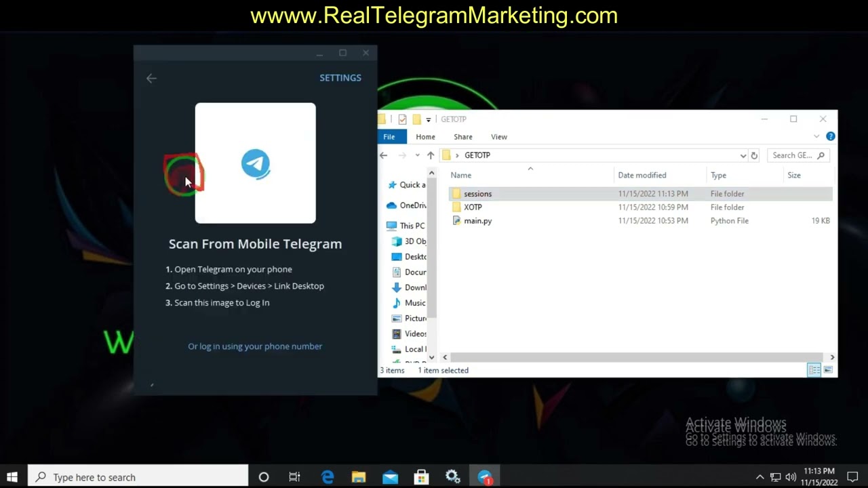Click navigation pane scroll up arrow
Viewport: 868px width, 488px height.
coord(431,174)
